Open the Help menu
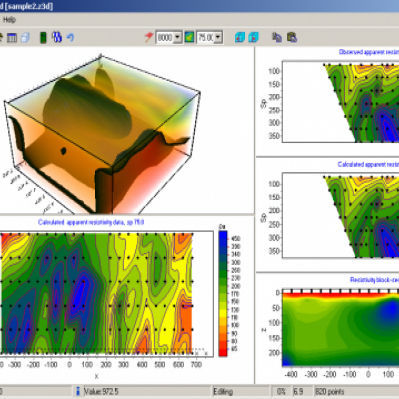 pyautogui.click(x=9, y=20)
